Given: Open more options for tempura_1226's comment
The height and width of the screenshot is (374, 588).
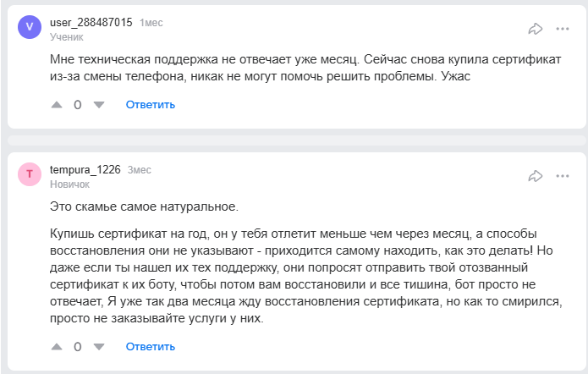Looking at the screenshot, I should (563, 176).
